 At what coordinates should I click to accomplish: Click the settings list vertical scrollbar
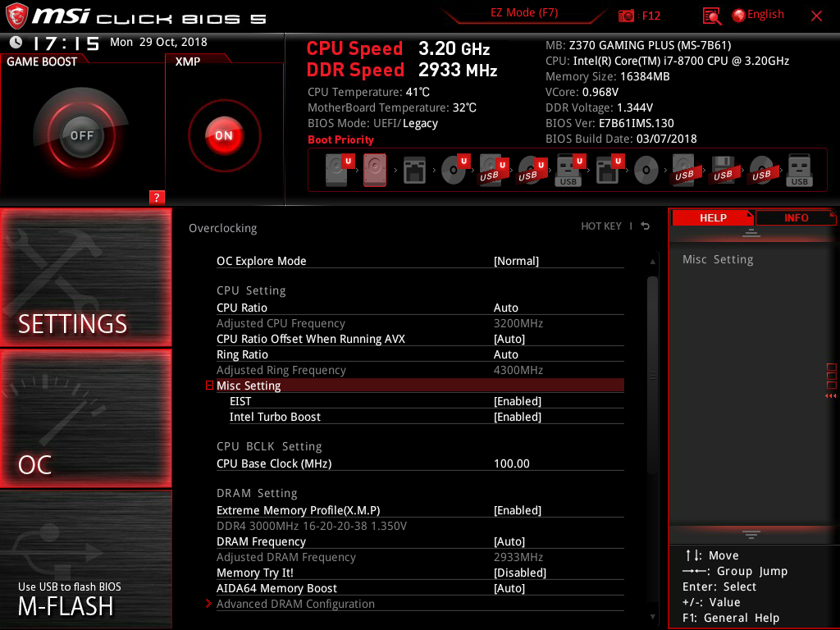coord(652,373)
